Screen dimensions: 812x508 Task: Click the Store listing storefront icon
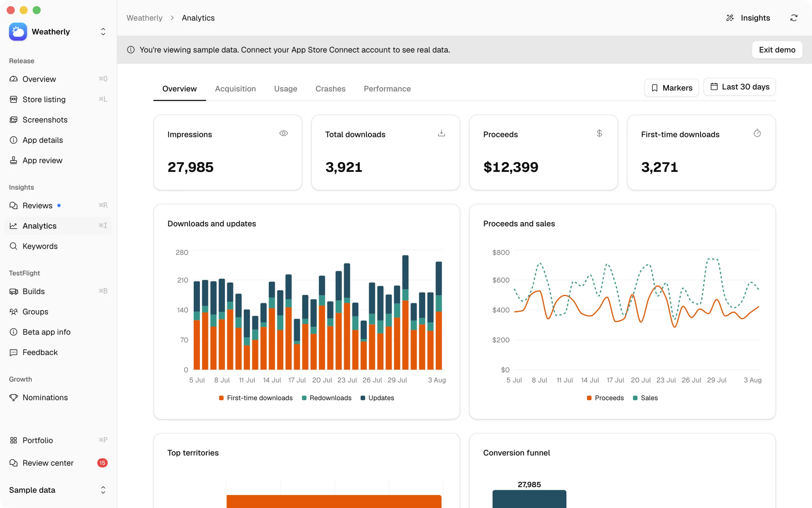tap(13, 99)
